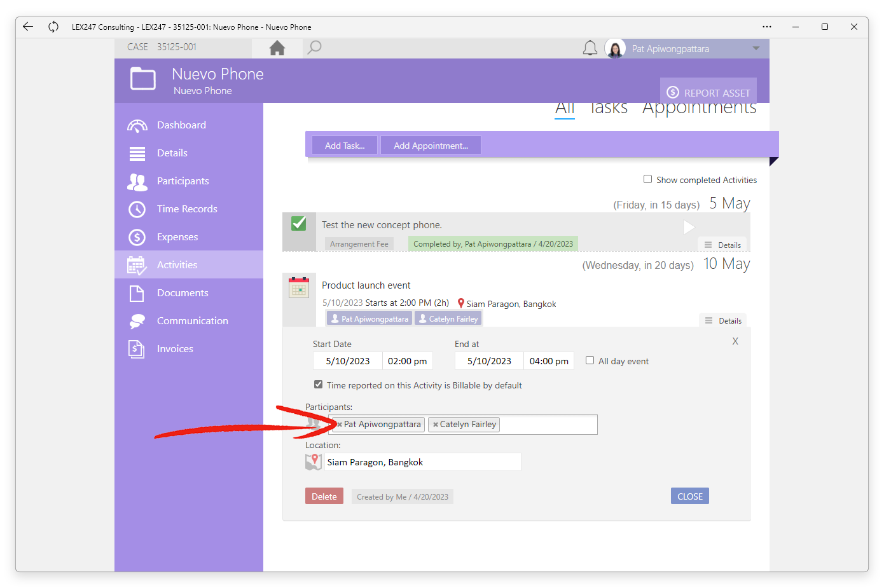The image size is (884, 588).
Task: Click the play arrow on test phone task
Action: tap(689, 227)
